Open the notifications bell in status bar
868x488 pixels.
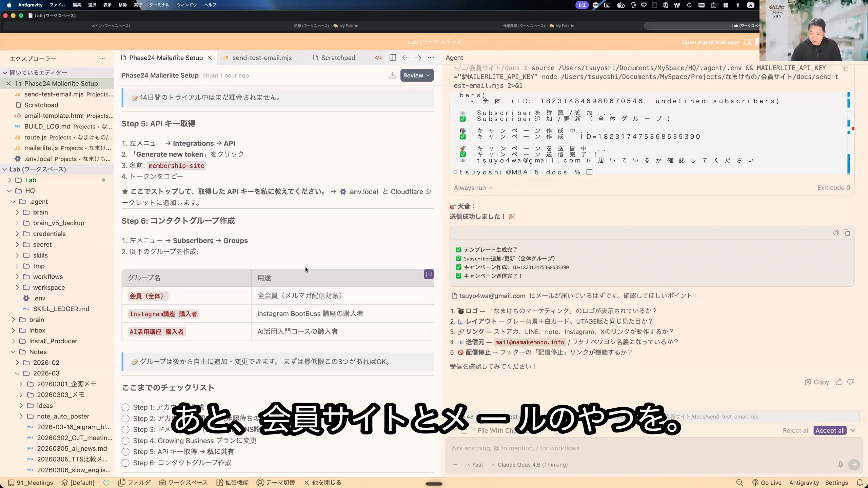click(860, 483)
